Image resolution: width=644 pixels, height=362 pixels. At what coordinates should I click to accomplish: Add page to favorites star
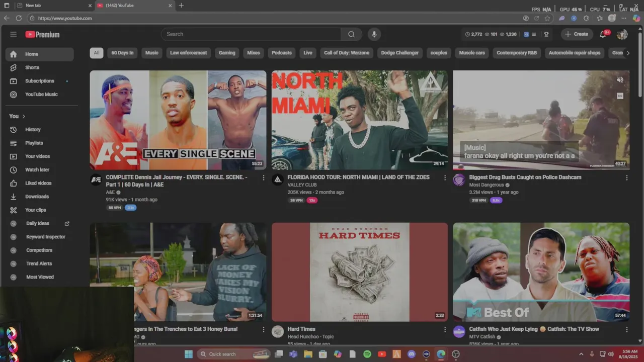(x=547, y=18)
